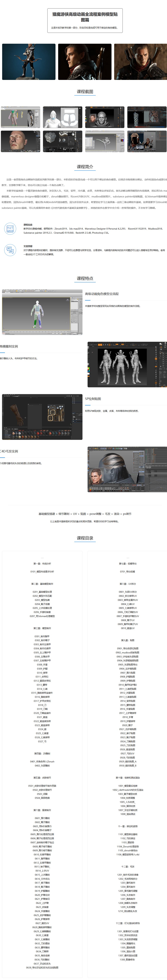
Task: Select lesson 0903_SP绘制头部贴图
Action: click(127, 657)
